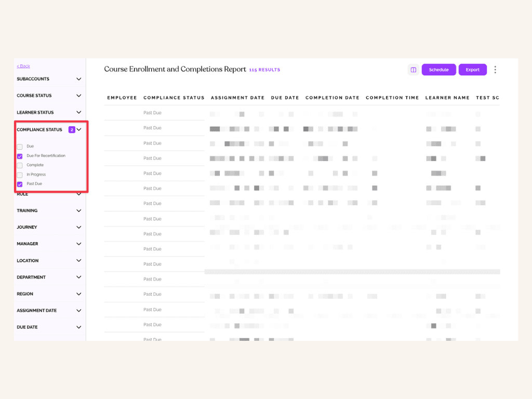Image resolution: width=532 pixels, height=399 pixels.
Task: Sort by Completion Date column header
Action: pyautogui.click(x=332, y=98)
